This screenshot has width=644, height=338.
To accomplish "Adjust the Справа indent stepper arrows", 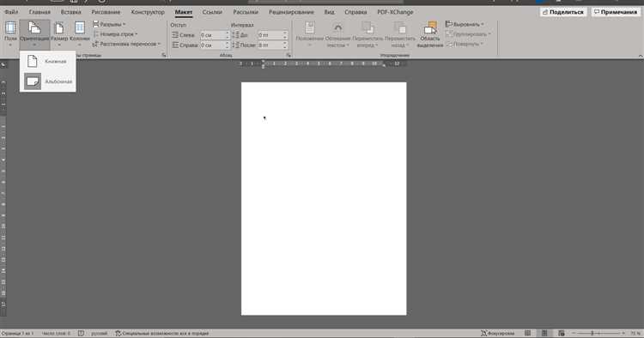I will pos(228,45).
